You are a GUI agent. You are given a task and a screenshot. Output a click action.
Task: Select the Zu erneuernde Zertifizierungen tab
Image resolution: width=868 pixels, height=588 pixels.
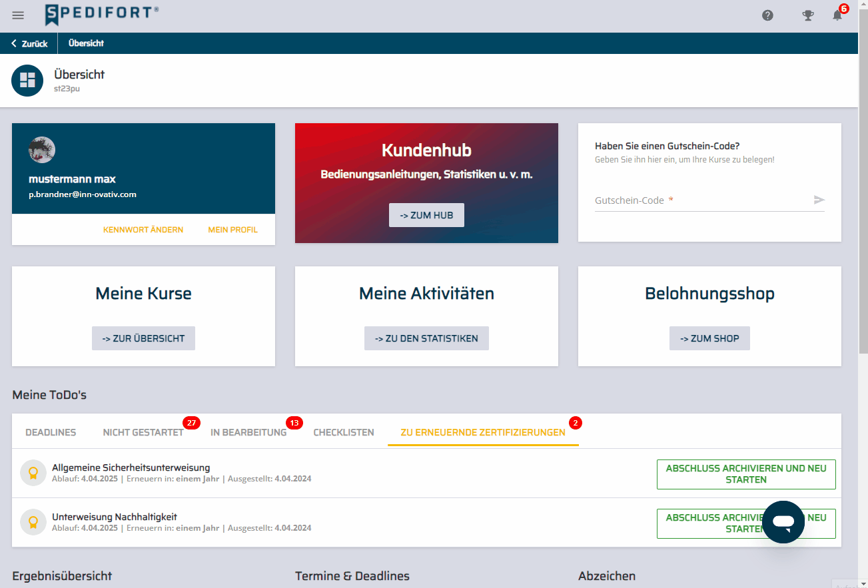(x=483, y=432)
